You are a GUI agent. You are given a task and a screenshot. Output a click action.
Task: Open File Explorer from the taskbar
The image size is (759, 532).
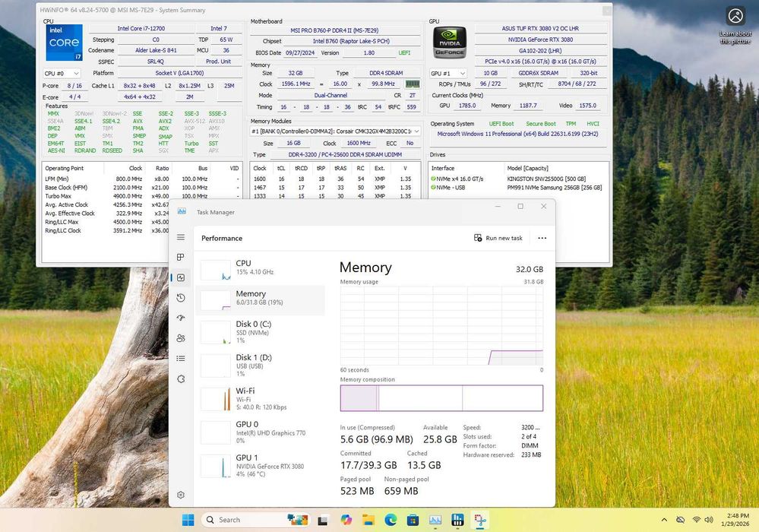coord(368,520)
